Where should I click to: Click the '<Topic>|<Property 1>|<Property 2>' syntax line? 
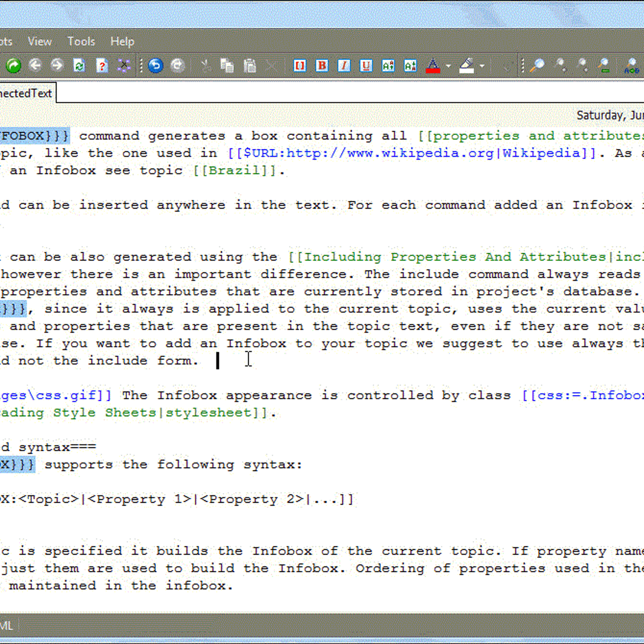coord(176,499)
